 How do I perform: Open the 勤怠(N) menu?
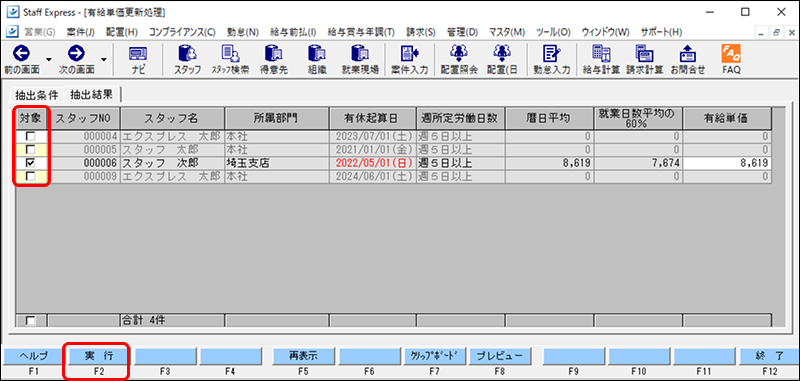click(243, 32)
